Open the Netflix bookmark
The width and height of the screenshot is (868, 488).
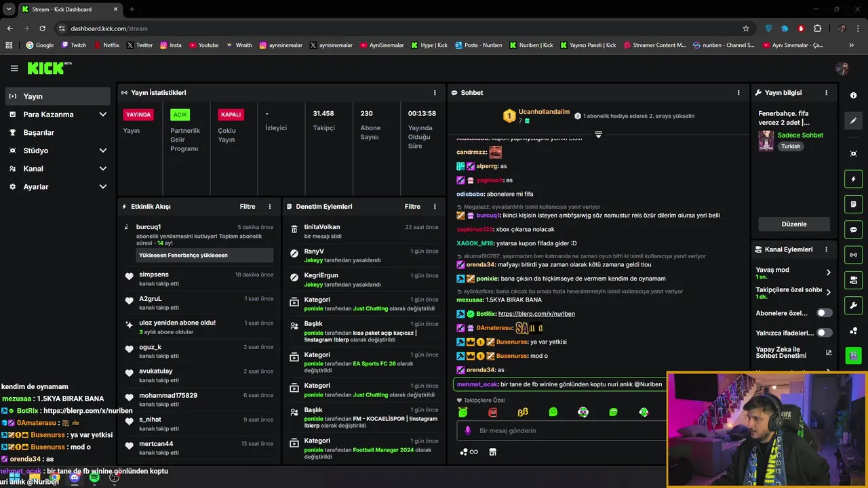click(106, 45)
